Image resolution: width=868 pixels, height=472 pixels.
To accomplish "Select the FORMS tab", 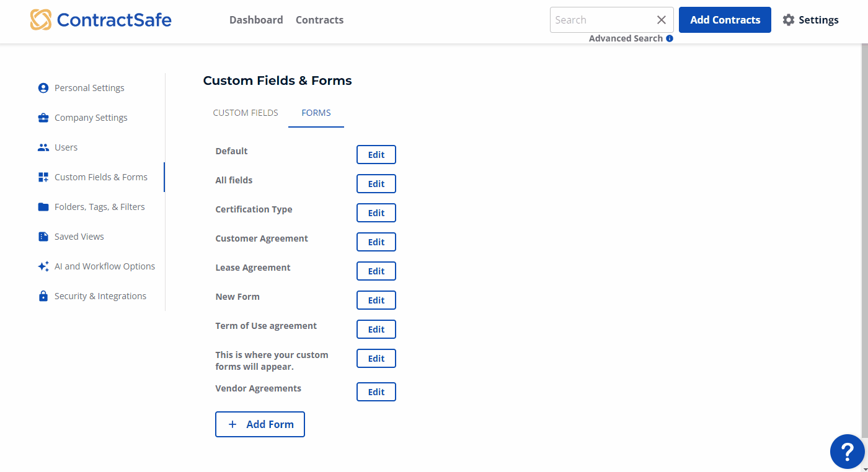I will pos(316,112).
